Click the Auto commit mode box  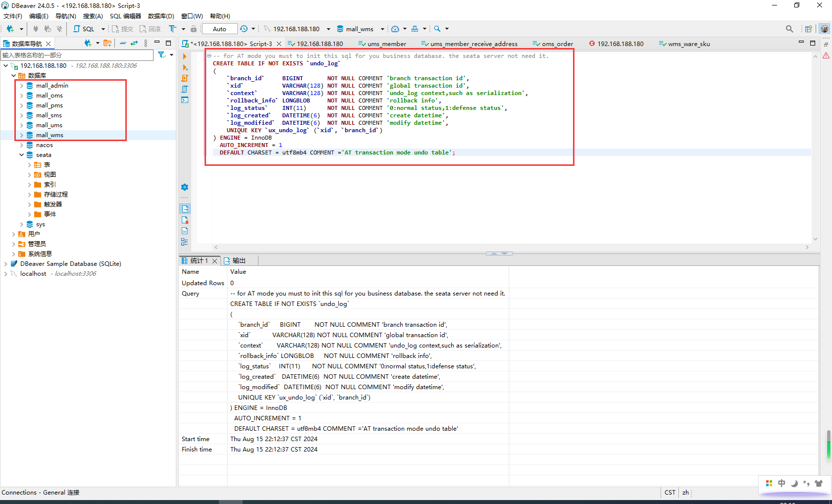click(219, 29)
